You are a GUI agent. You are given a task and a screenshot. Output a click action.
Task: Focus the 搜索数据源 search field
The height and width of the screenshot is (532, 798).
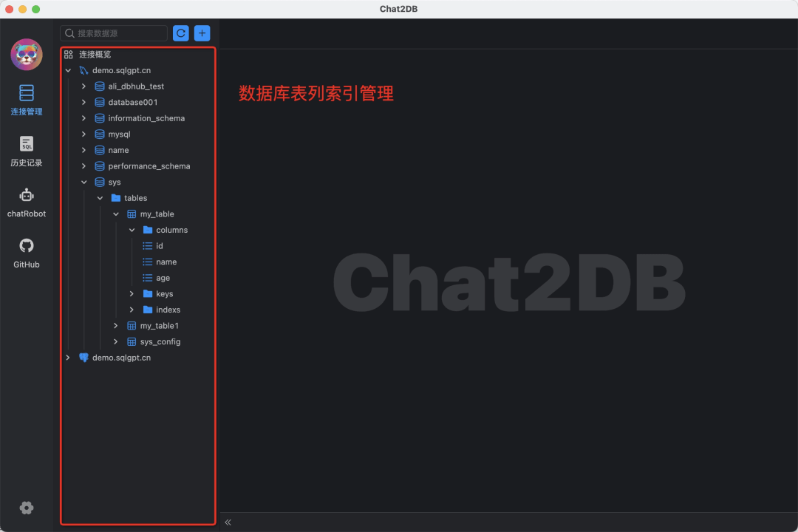[x=114, y=33]
